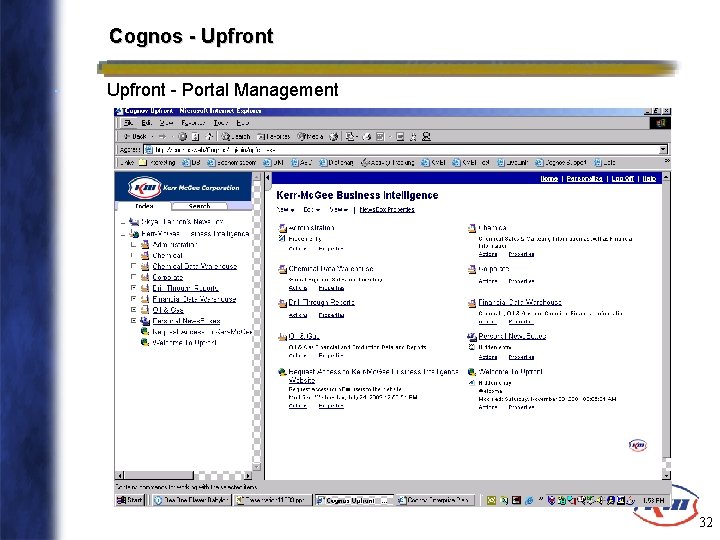Open Personal NewsBoxes link in main pane
The image size is (720, 540).
[x=512, y=336]
